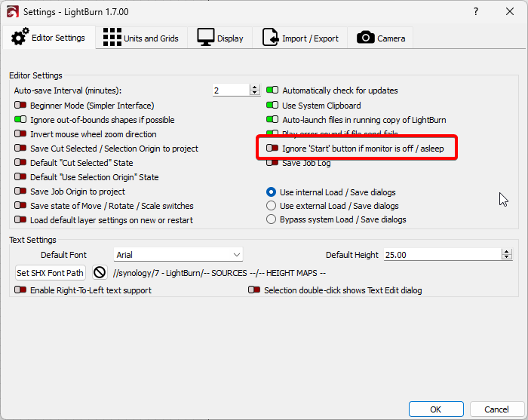Decrease the Default Height value

point(506,257)
